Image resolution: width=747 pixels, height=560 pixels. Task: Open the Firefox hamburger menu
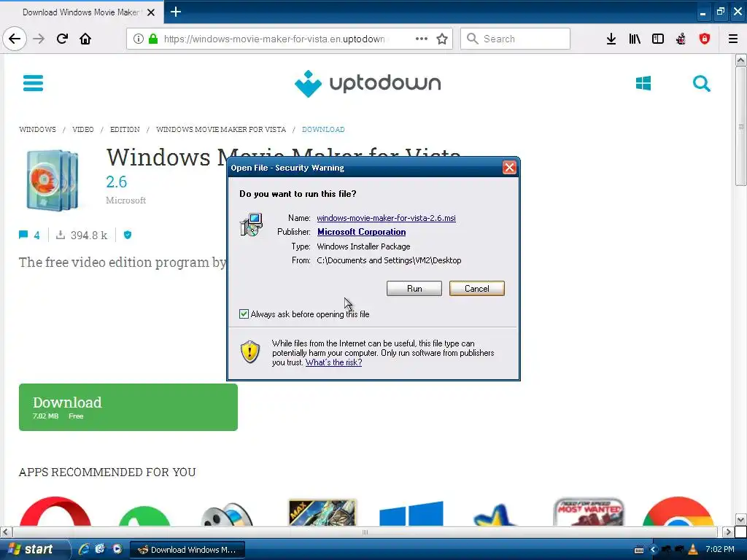(x=733, y=39)
